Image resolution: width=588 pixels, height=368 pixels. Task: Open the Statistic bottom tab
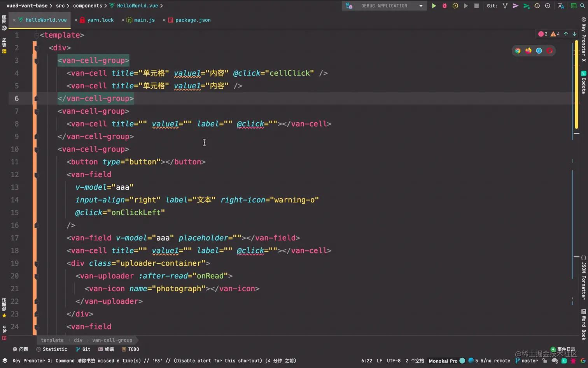point(52,349)
